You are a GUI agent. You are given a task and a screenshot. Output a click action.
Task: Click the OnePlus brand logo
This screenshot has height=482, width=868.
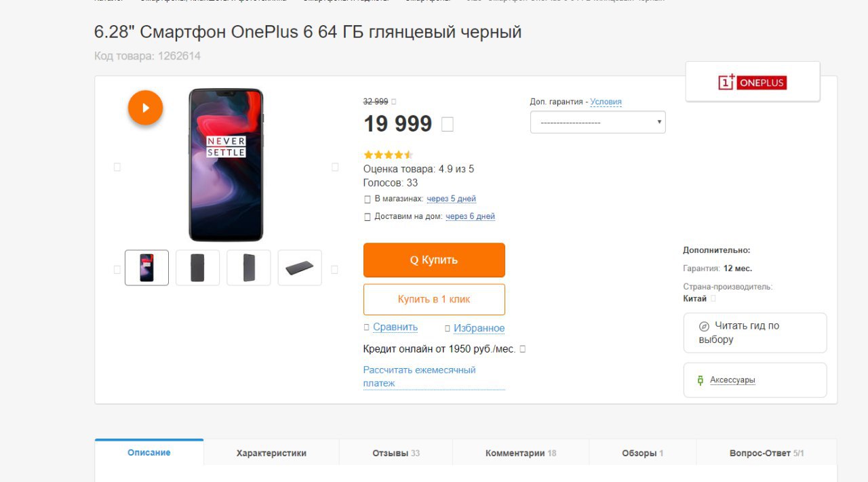click(x=753, y=82)
